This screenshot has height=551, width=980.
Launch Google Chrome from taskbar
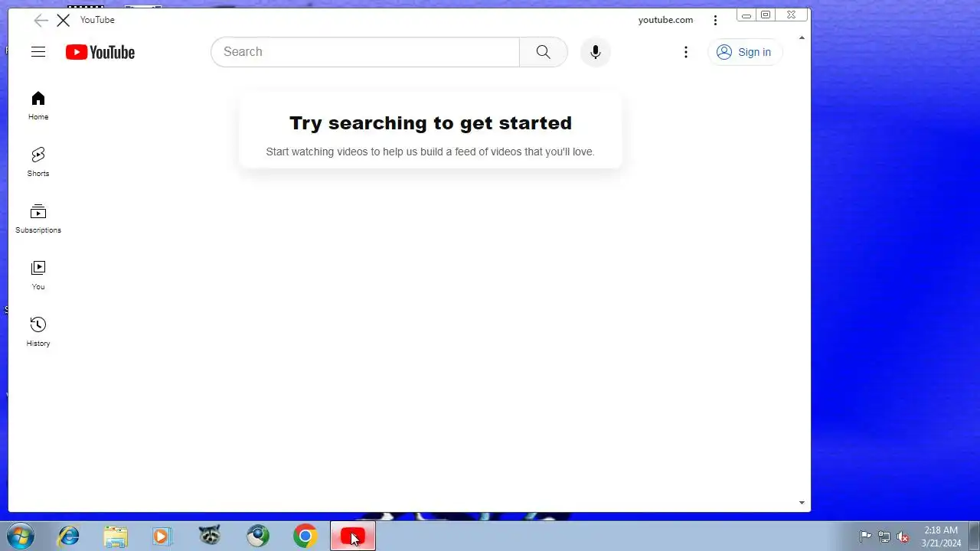click(x=305, y=536)
